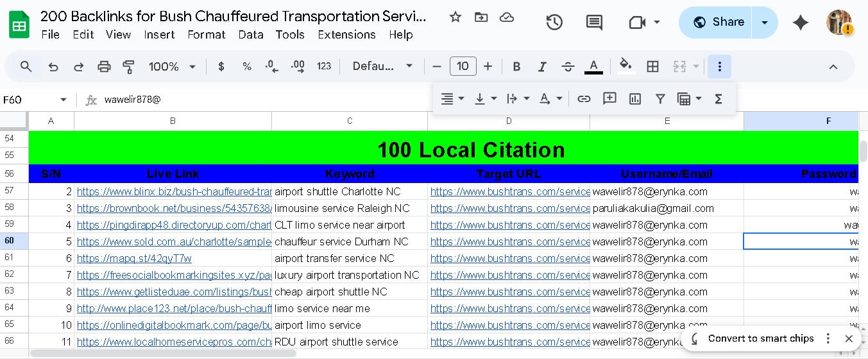Toggle the more toolbar options button
This screenshot has height=359, width=868.
pos(719,66)
